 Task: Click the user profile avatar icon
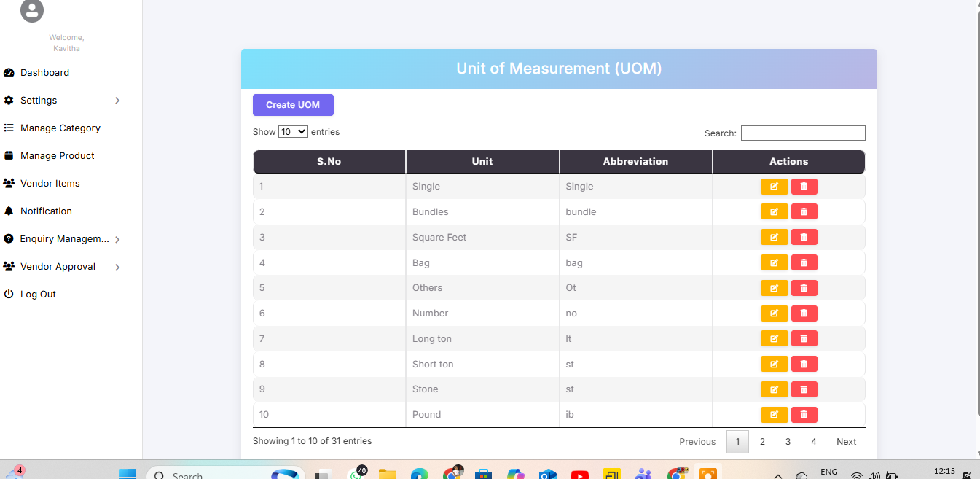[x=32, y=10]
